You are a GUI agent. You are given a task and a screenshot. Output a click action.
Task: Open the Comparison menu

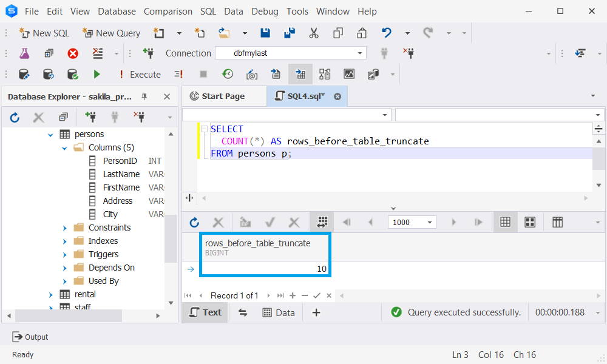tap(168, 11)
